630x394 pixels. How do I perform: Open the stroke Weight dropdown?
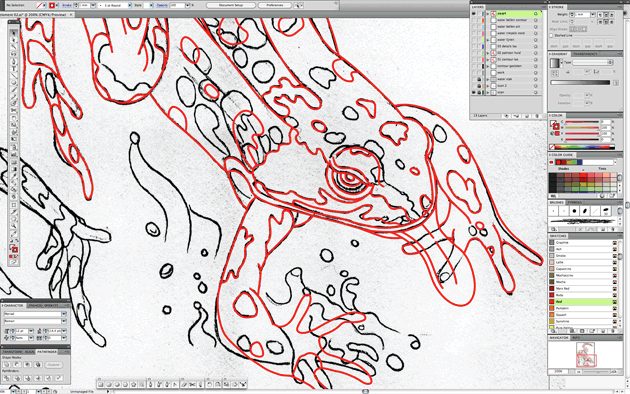point(592,14)
